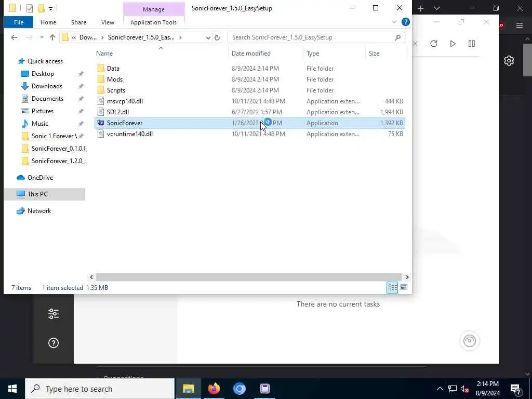Open the Application Tools tab
This screenshot has width=532, height=399.
[153, 22]
